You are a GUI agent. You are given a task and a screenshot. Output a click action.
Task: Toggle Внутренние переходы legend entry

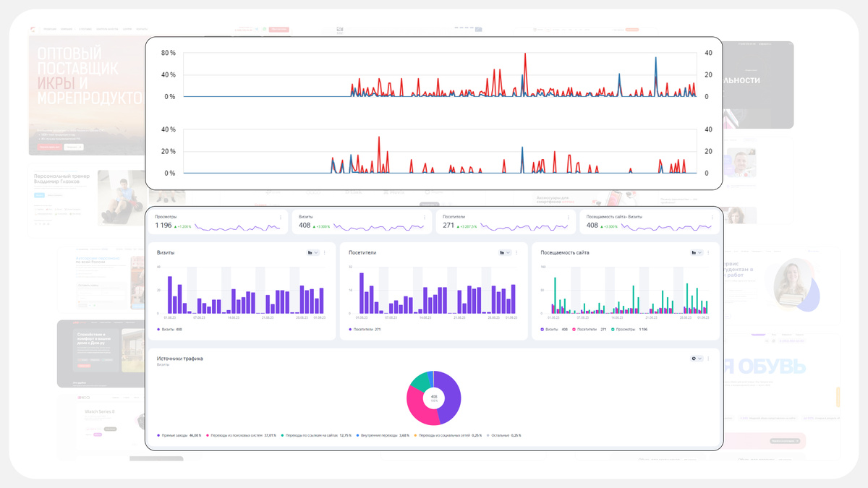click(383, 435)
